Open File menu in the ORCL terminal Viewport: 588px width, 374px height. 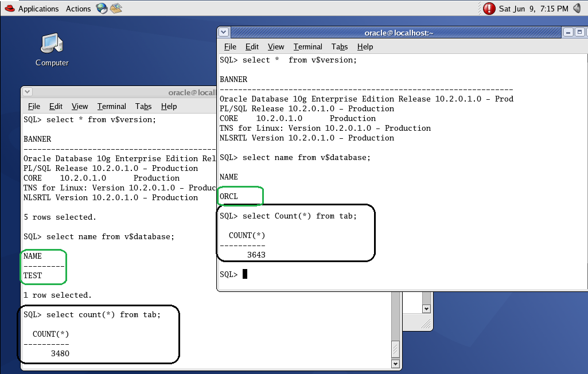(x=230, y=46)
